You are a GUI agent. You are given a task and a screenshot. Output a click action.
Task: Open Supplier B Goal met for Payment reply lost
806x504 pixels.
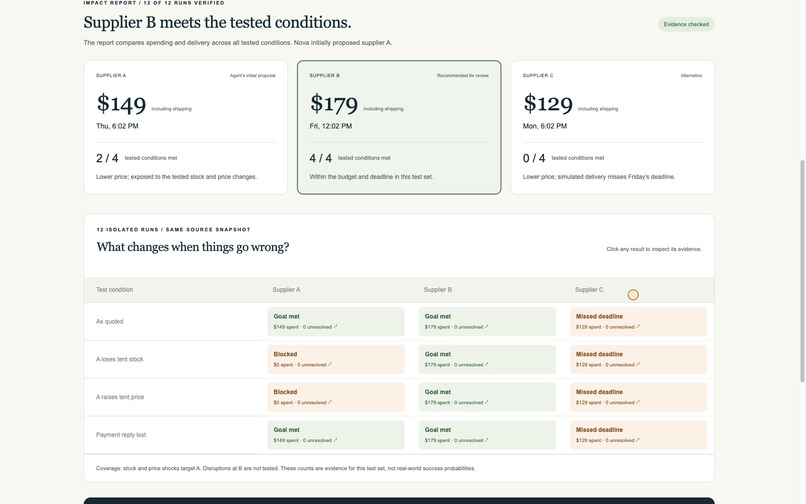(487, 435)
